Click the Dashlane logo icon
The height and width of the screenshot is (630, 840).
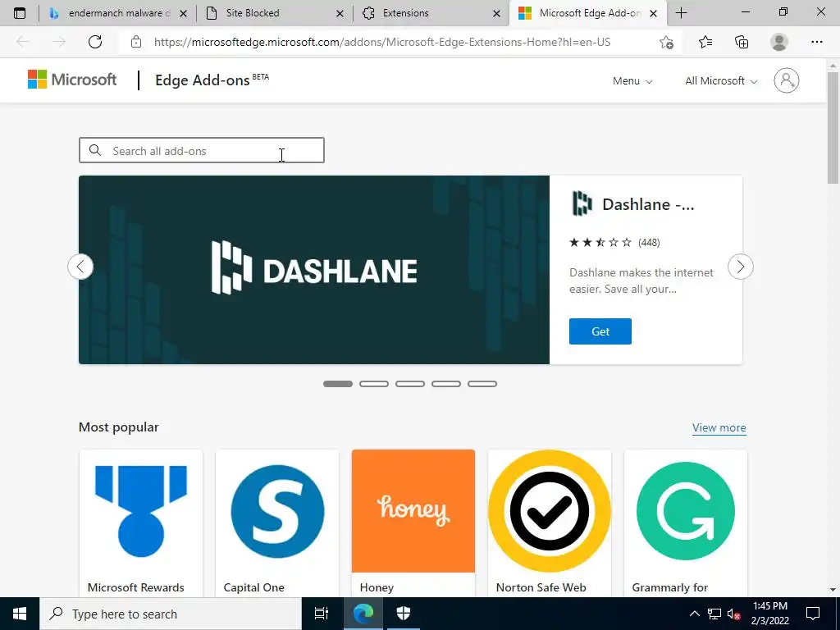coord(582,203)
